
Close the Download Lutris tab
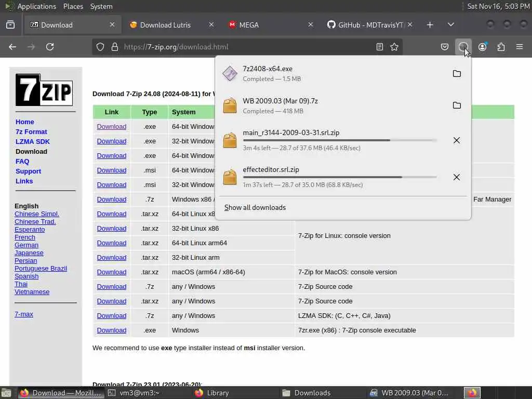(x=211, y=25)
